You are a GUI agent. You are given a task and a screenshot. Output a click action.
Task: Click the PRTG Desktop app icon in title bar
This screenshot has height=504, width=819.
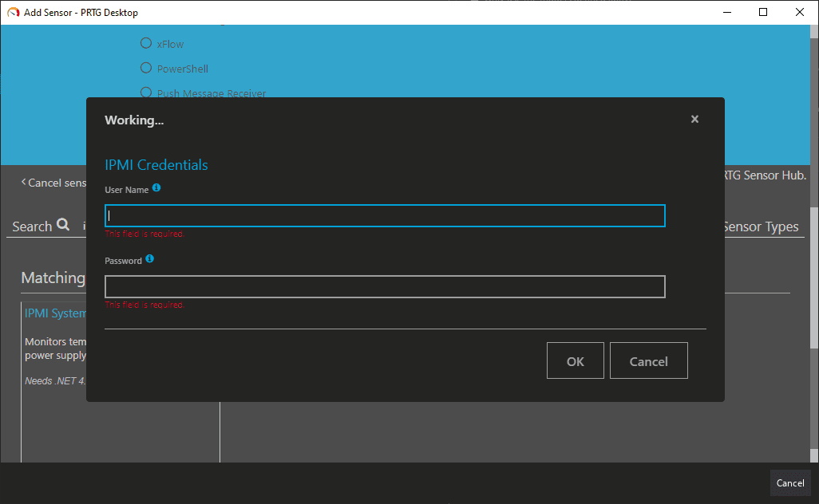[x=13, y=12]
